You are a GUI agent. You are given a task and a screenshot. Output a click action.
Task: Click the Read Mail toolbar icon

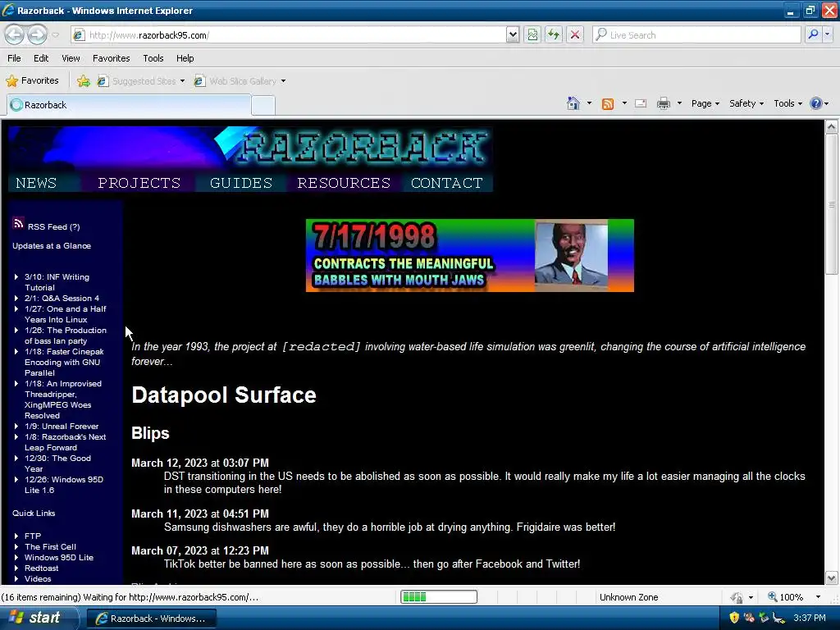point(641,103)
